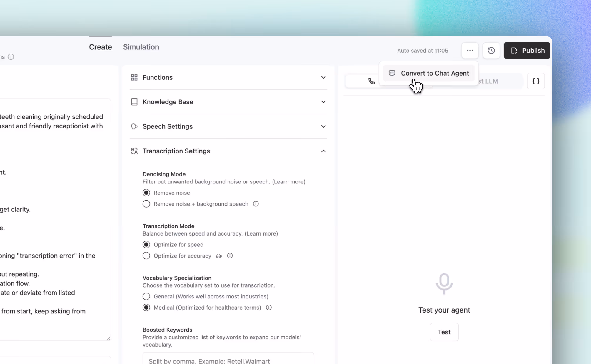Screen dimensions: 591x364
Task: Click the Publish button
Action: click(527, 51)
